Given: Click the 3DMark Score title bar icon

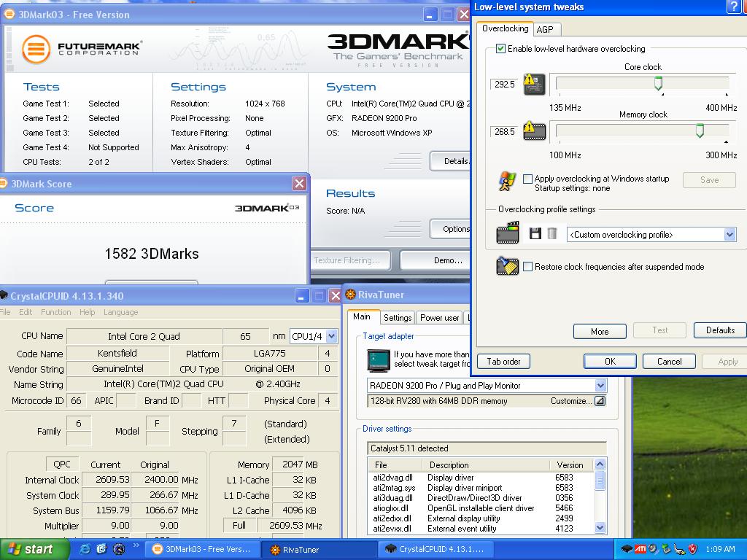Looking at the screenshot, I should click(4, 183).
